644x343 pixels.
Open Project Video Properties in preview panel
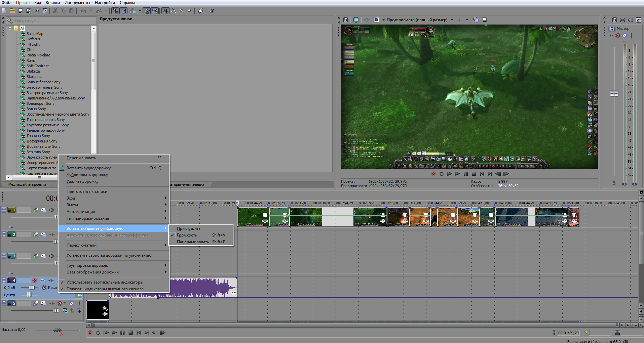click(345, 20)
